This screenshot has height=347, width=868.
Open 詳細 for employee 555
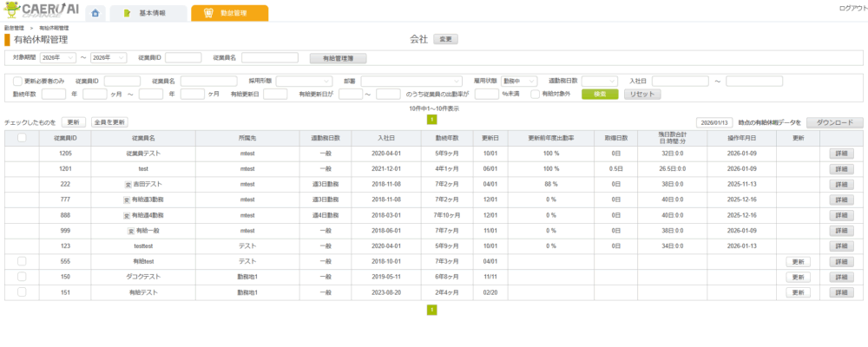click(x=841, y=262)
